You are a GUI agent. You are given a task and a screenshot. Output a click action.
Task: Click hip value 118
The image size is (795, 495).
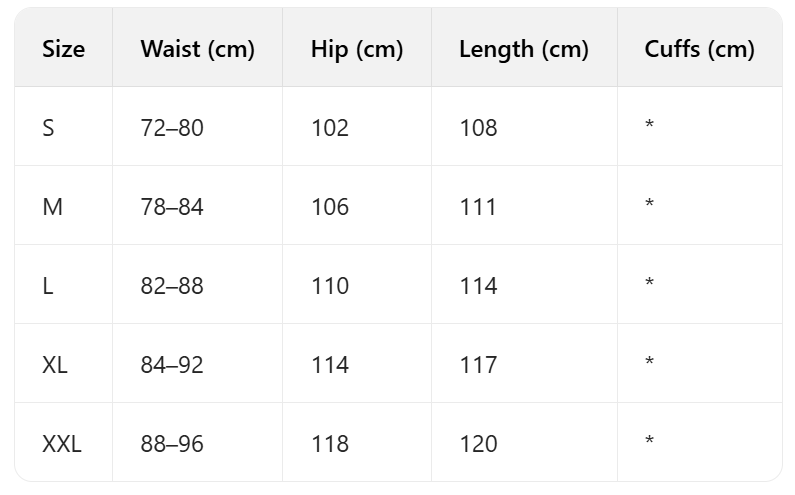(330, 444)
